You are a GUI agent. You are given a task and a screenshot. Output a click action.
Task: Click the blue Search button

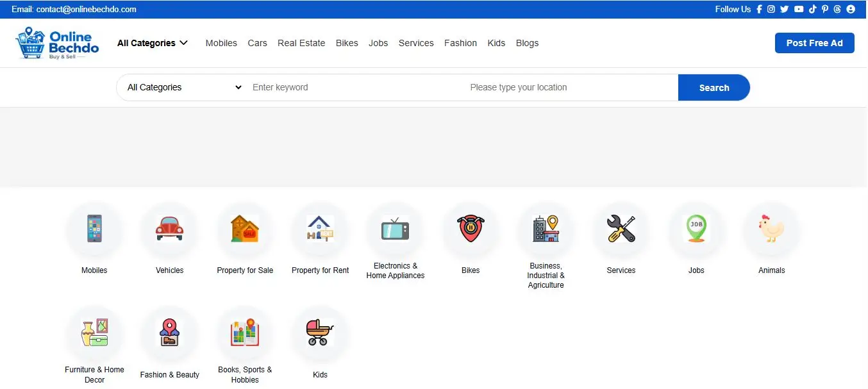[x=714, y=88]
